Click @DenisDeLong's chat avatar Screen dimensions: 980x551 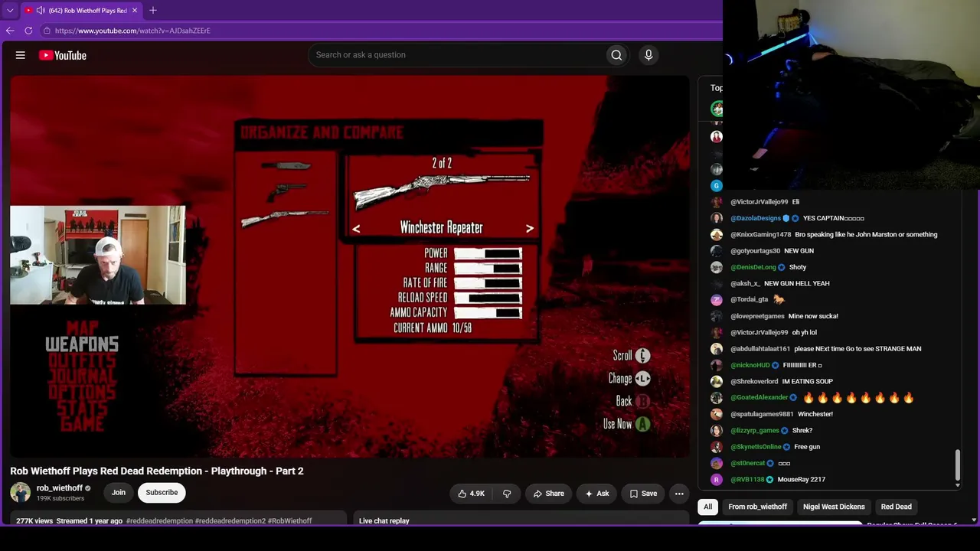click(717, 268)
